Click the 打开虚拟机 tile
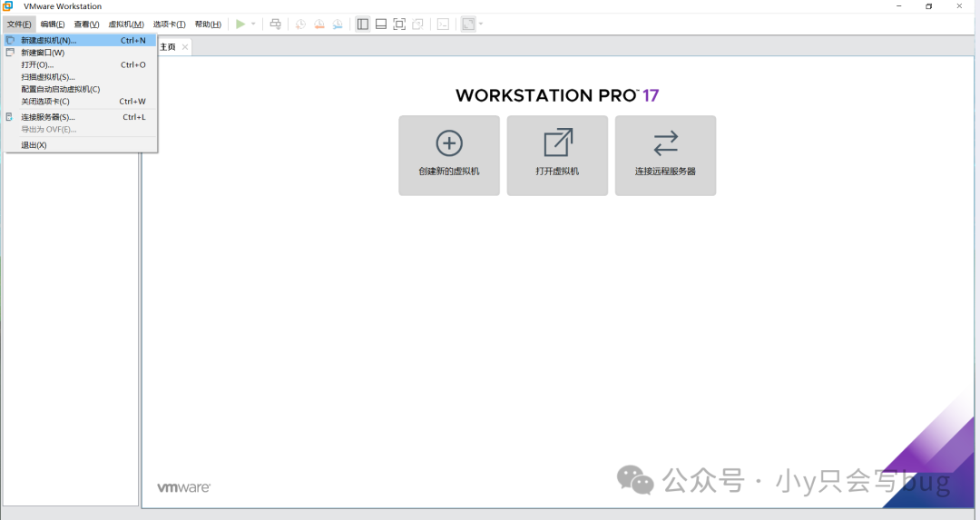980x520 pixels. 557,155
